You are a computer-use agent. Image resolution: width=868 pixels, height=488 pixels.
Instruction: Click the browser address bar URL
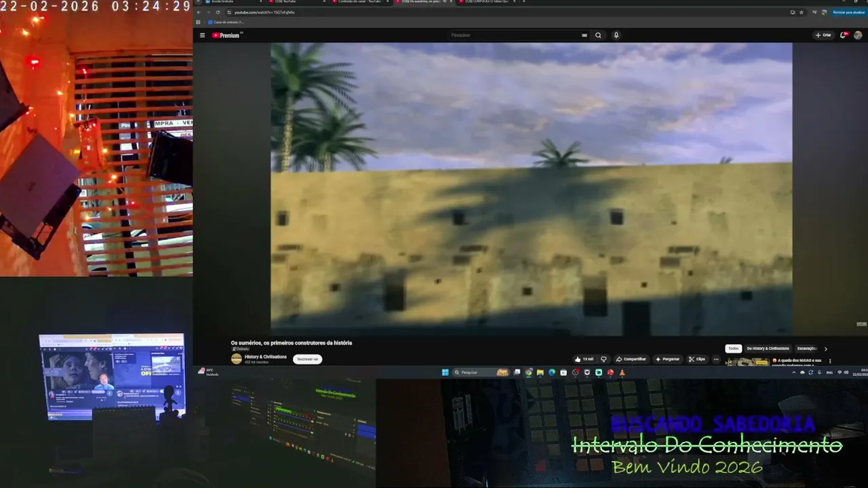(x=264, y=12)
